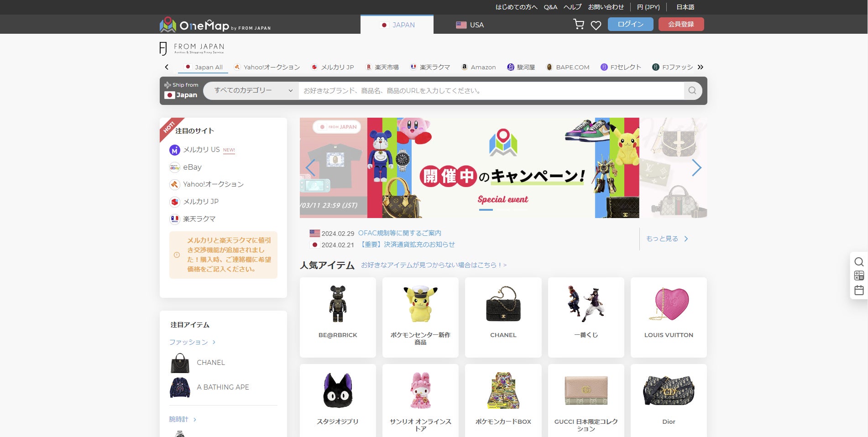Open the スタジオジブリ item card
The image size is (868, 437).
338,401
